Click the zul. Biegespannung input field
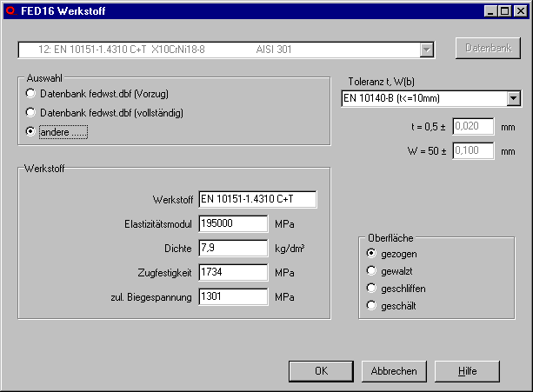 click(x=232, y=296)
